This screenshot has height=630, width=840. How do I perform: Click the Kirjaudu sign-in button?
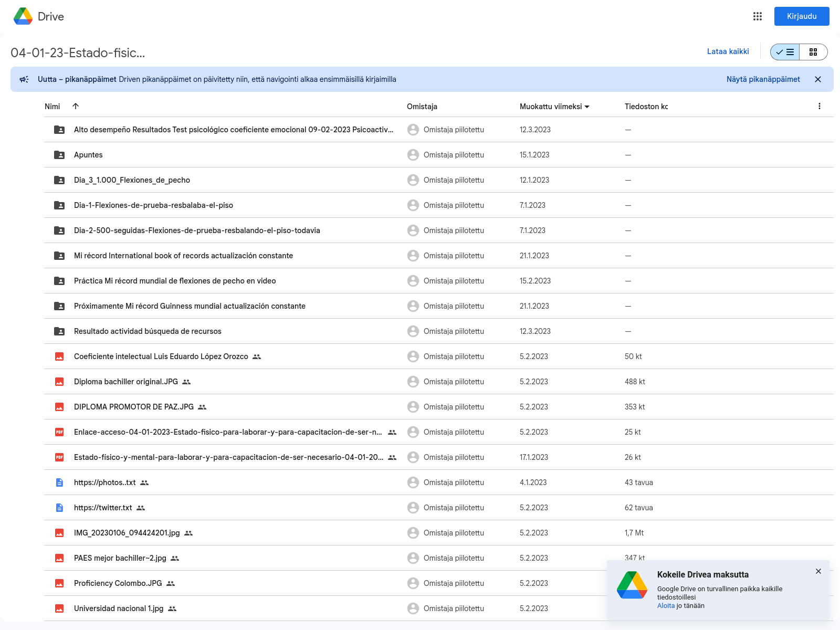(802, 16)
